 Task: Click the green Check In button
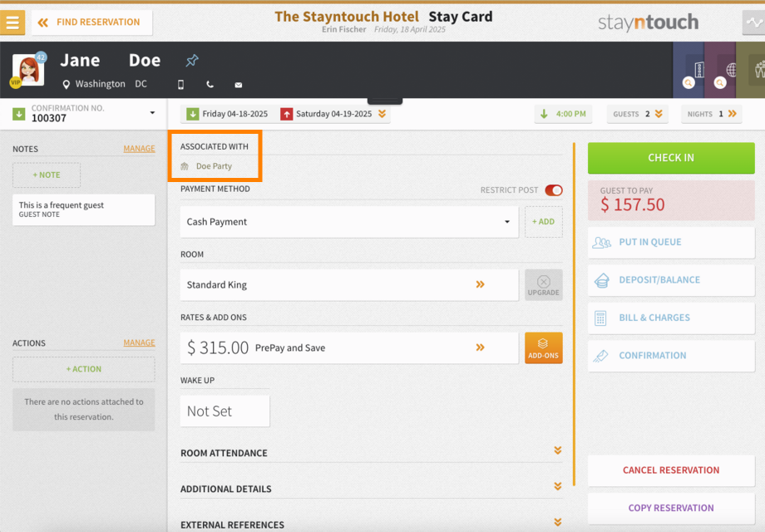pyautogui.click(x=671, y=158)
